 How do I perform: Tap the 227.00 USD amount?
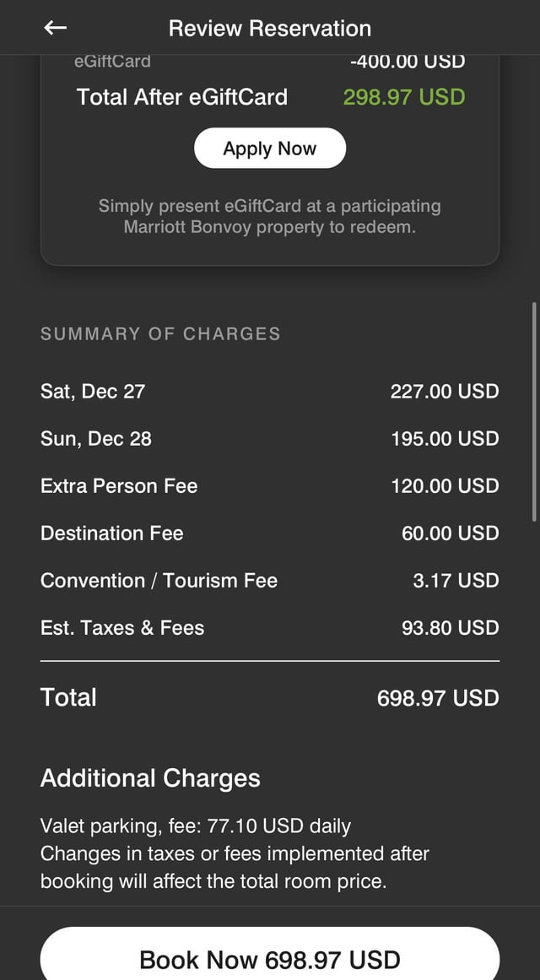coord(445,392)
